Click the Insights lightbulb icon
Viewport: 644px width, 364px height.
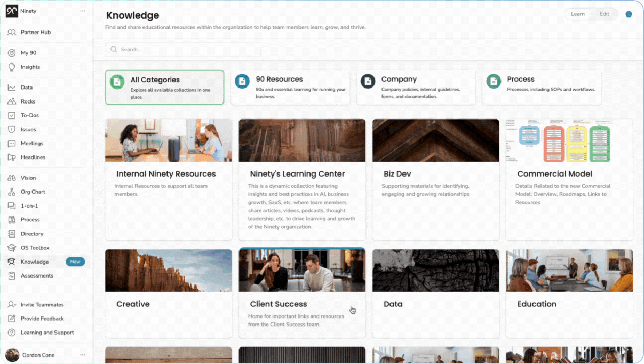12,67
